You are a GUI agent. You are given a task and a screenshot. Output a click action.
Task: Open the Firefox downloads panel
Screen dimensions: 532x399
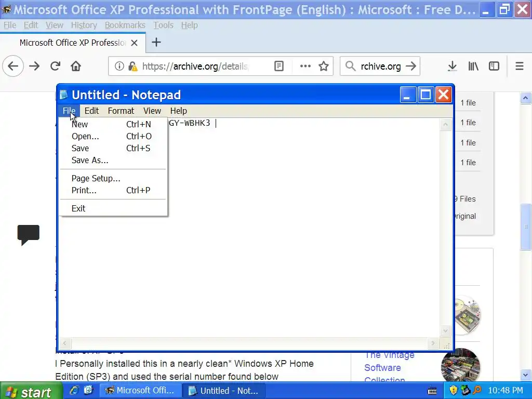coord(452,66)
